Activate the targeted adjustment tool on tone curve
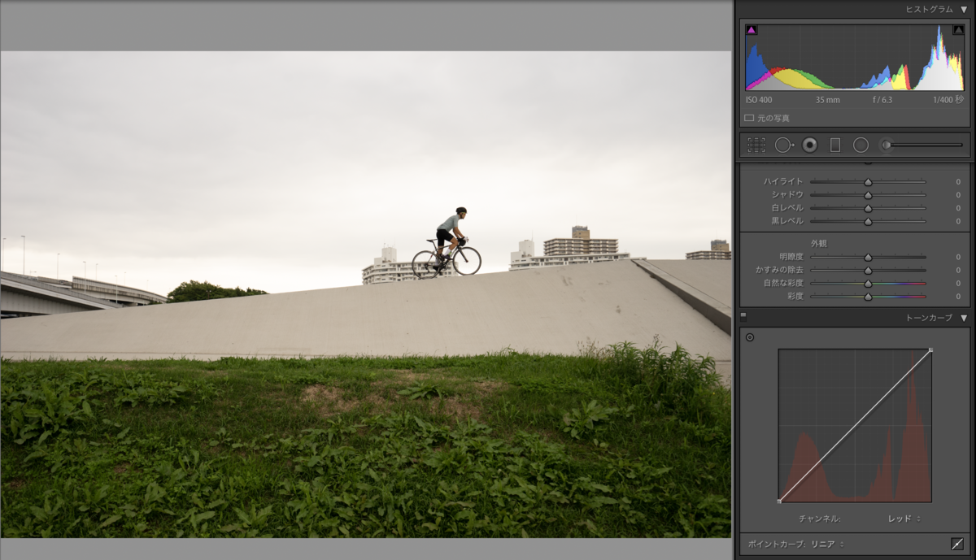The width and height of the screenshot is (976, 560). pos(749,336)
